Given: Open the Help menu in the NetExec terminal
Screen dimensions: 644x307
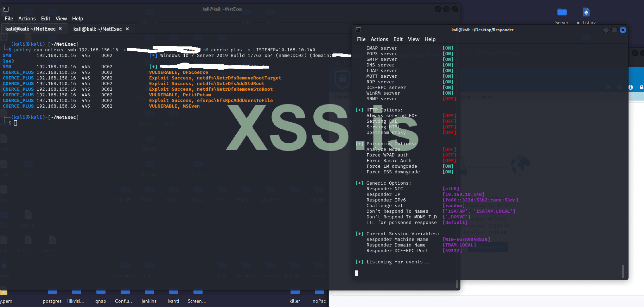Looking at the screenshot, I should 78,19.
